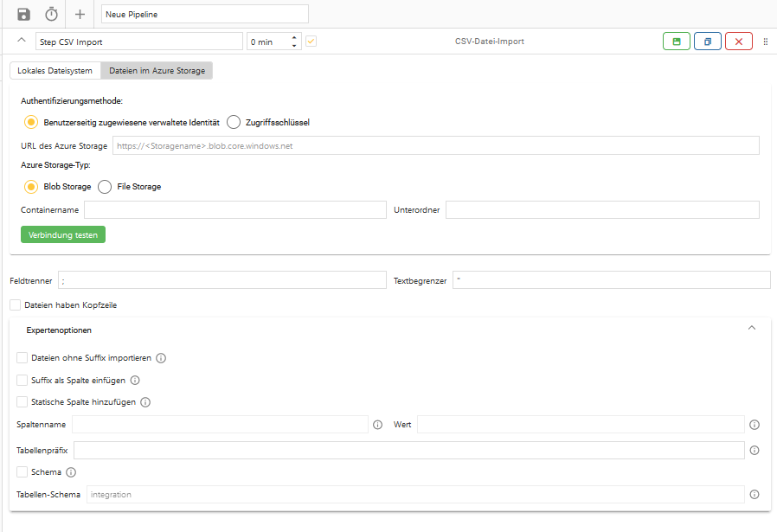Click the save pipeline disk icon
Viewport: 777px width, 532px height.
point(23,15)
